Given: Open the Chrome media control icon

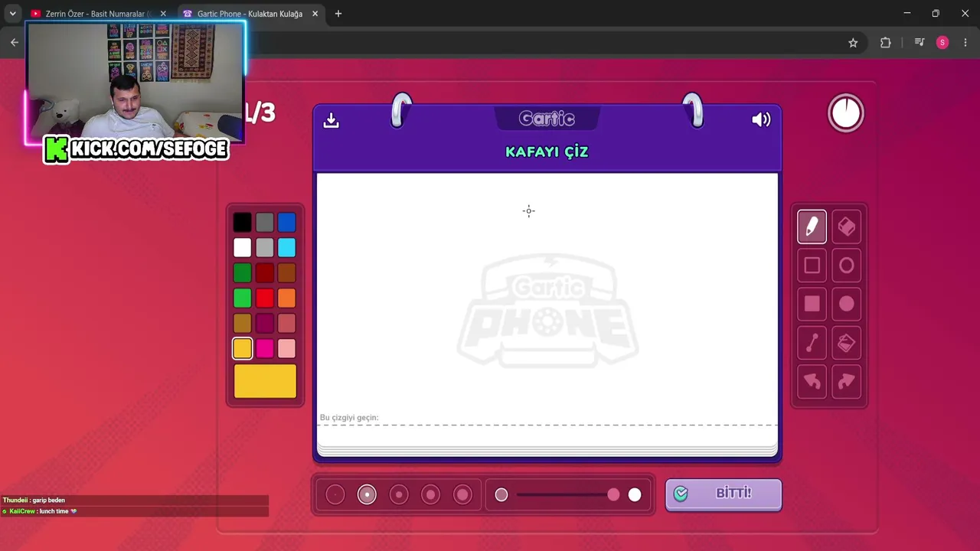Looking at the screenshot, I should (920, 43).
